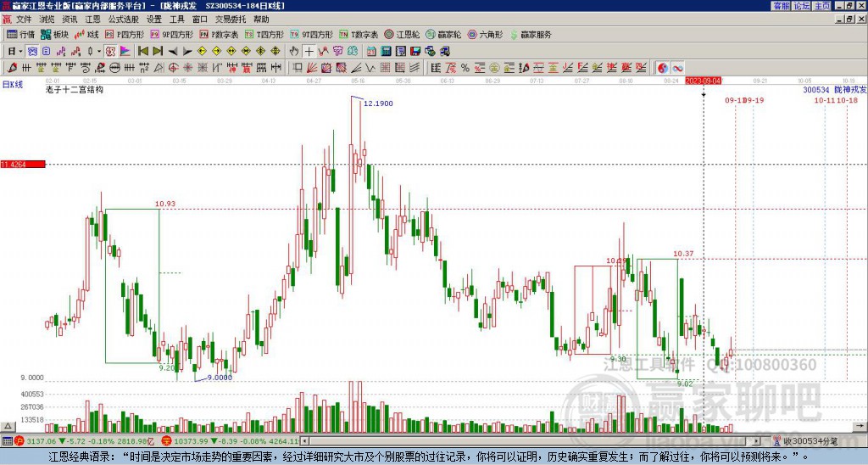Click the 日K线 label

pos(13,84)
